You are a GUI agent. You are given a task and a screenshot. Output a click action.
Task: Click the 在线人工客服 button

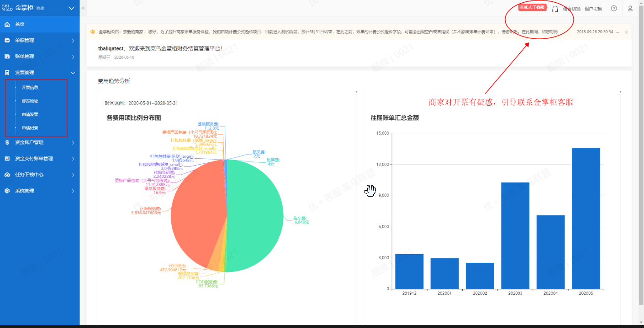[x=532, y=7]
